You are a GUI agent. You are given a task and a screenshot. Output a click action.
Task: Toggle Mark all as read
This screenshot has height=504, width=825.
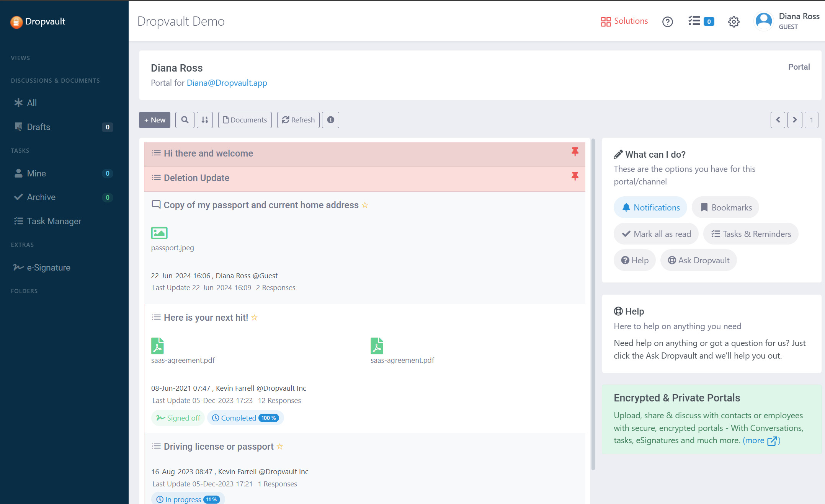coord(657,234)
